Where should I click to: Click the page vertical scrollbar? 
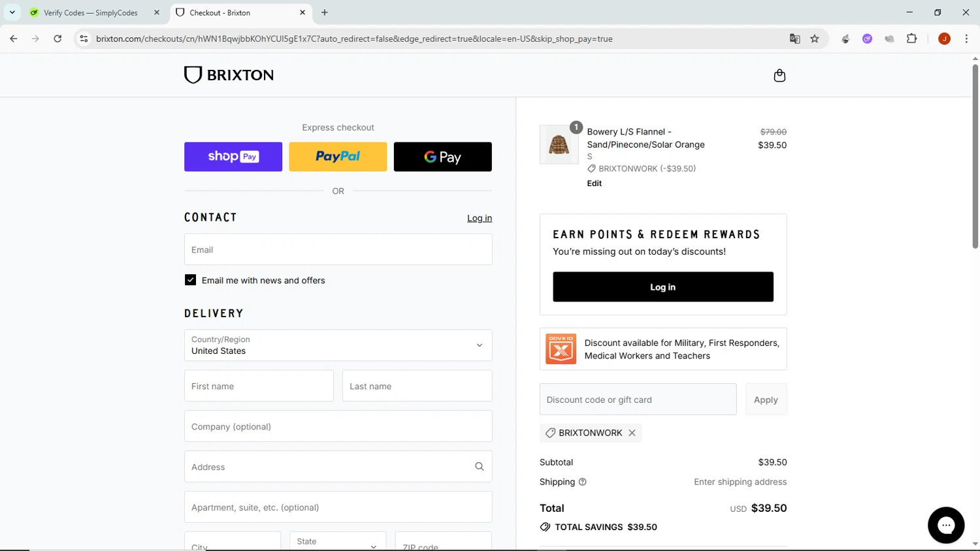975,157
